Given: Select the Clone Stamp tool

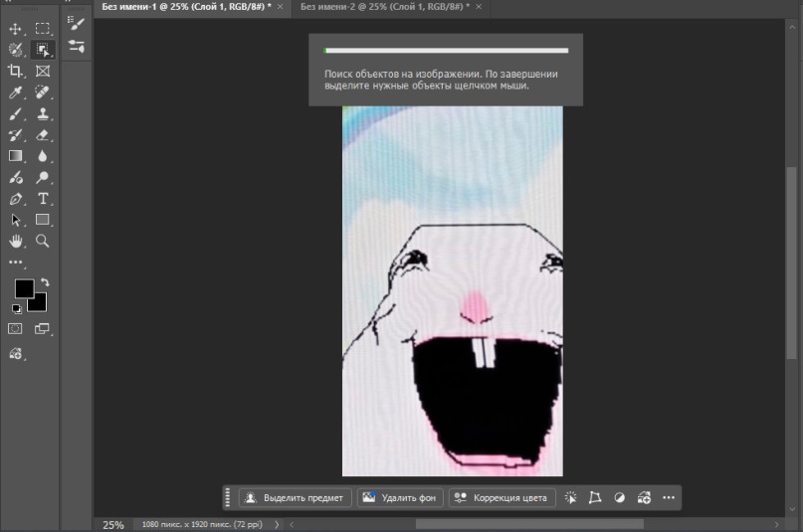Looking at the screenshot, I should point(43,113).
